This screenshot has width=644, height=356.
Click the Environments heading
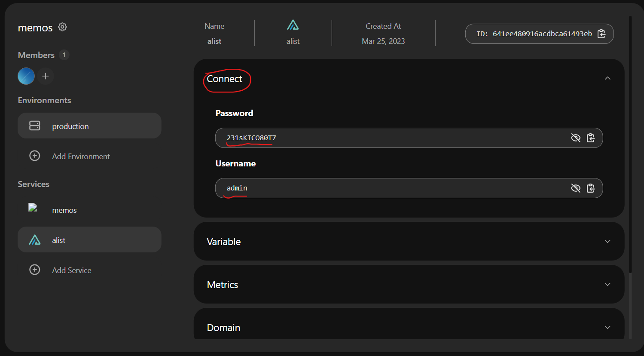(45, 100)
